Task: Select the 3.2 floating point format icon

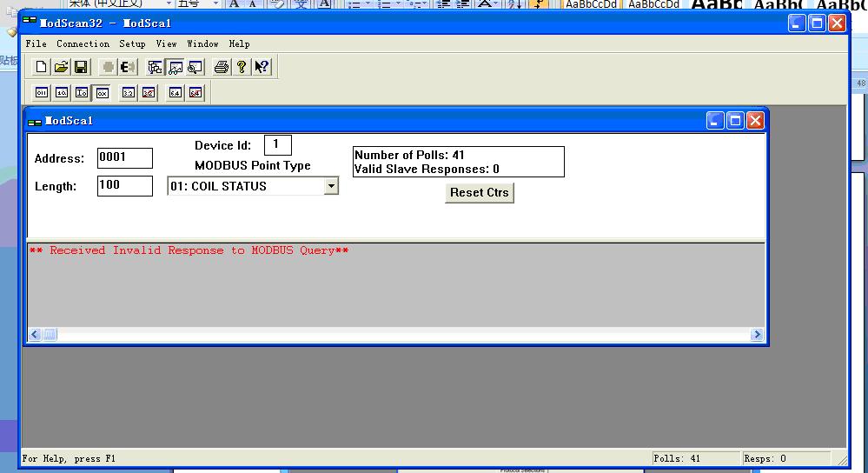Action: pyautogui.click(x=129, y=92)
